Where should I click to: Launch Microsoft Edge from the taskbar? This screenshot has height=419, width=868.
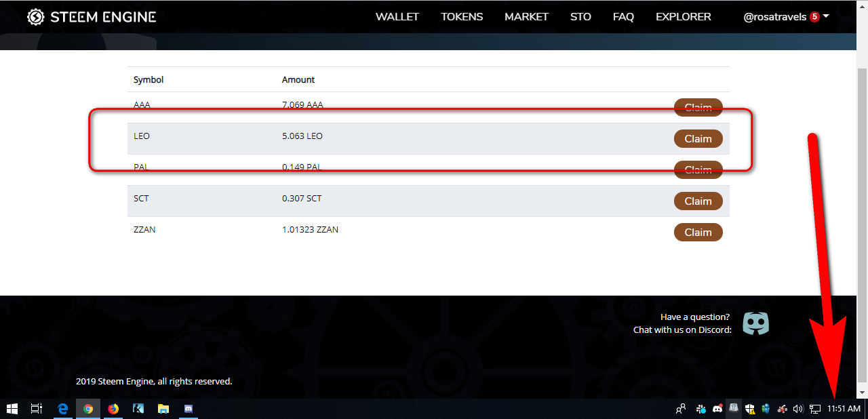pos(62,409)
